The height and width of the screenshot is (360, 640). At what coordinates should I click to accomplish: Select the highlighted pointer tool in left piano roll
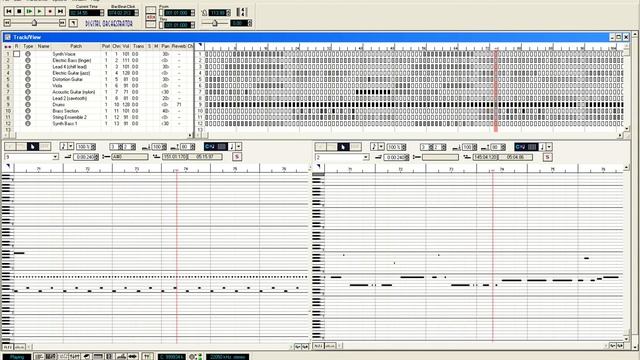[x=33, y=147]
